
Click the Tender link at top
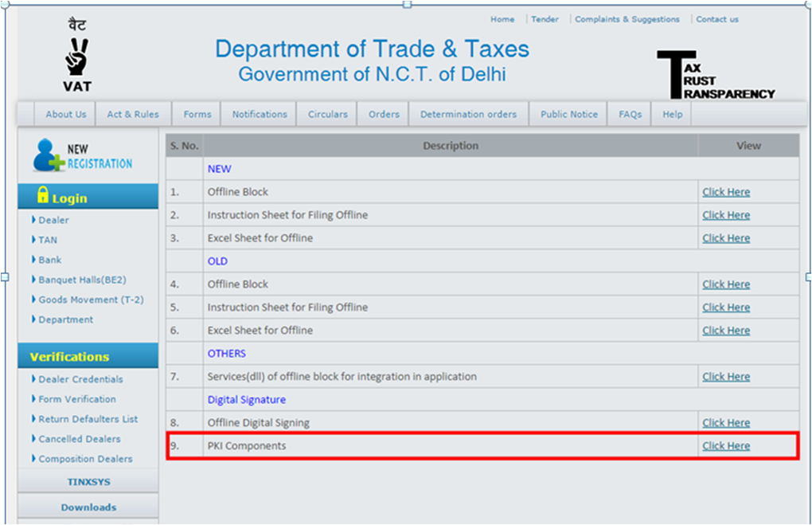[545, 19]
